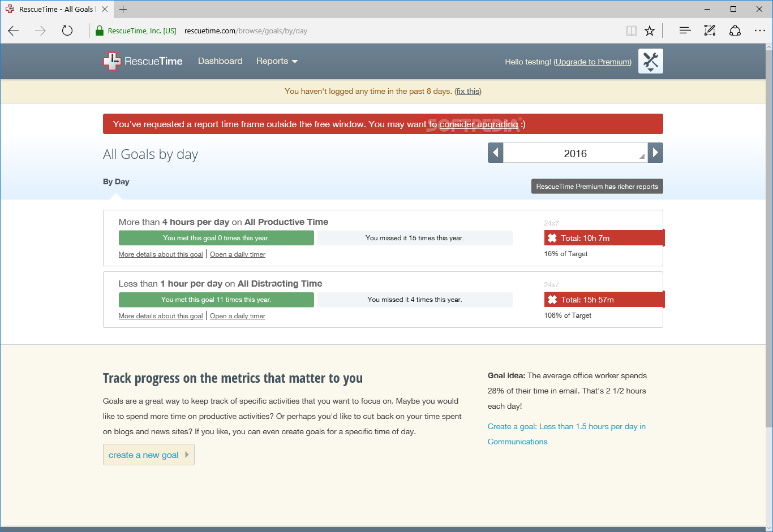Click the 'Track progress on the metrics' heading
773x532 pixels.
point(233,378)
